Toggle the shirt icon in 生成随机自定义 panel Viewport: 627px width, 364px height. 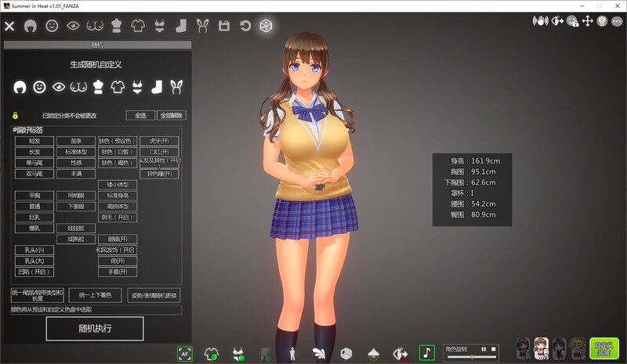(118, 87)
